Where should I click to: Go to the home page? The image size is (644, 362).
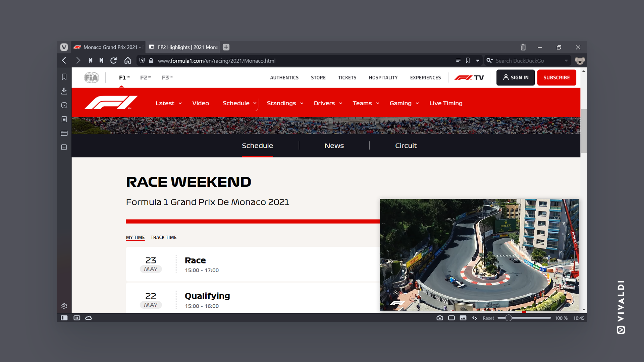[x=128, y=61]
